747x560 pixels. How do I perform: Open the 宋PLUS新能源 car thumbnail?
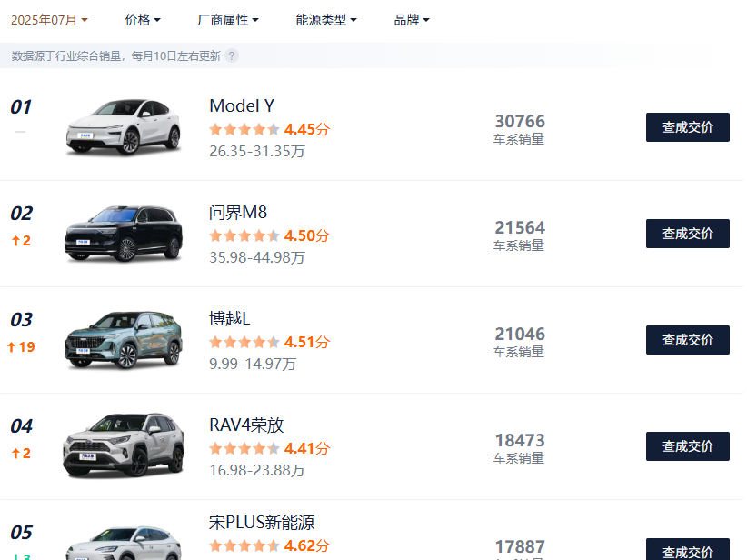124,543
